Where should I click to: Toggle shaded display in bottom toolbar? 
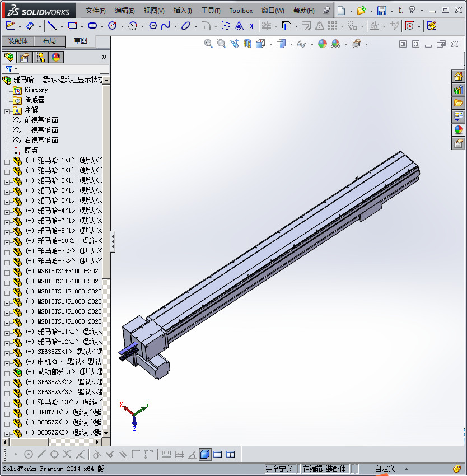coord(205,454)
